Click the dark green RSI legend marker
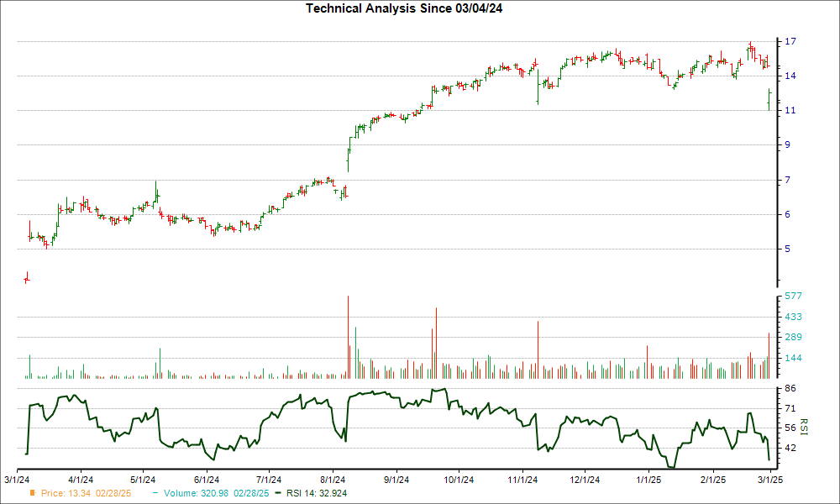Screen dimensions: 840x504 (x=277, y=493)
